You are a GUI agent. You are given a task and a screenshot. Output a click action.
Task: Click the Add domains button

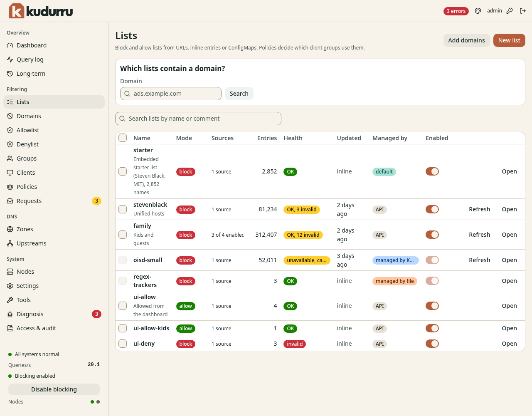pyautogui.click(x=466, y=40)
